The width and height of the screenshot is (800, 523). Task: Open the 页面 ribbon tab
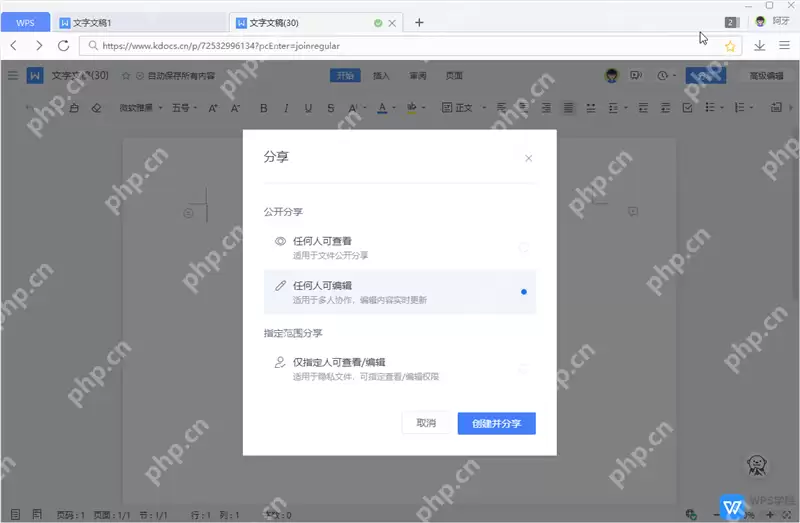tap(454, 76)
